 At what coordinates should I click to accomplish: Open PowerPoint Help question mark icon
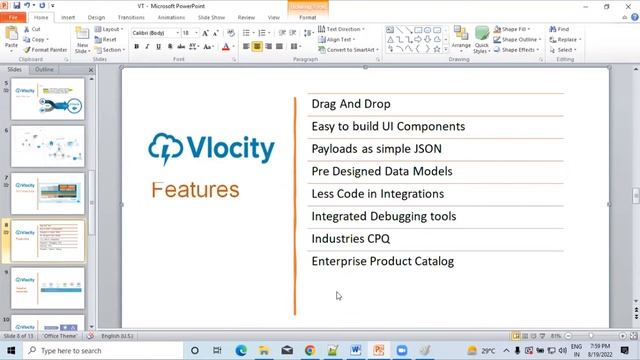635,17
